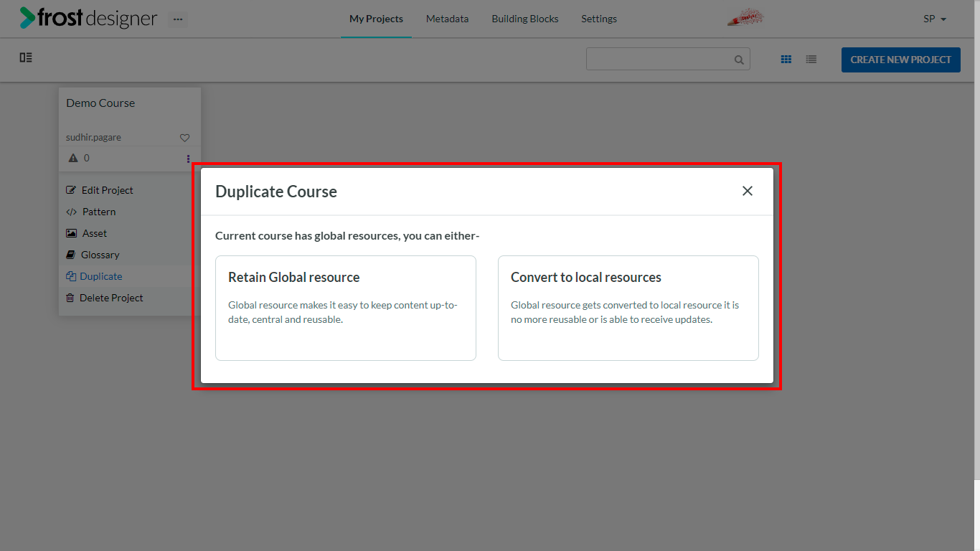980x551 pixels.
Task: Select Duplicate from the project menu
Action: click(130, 276)
